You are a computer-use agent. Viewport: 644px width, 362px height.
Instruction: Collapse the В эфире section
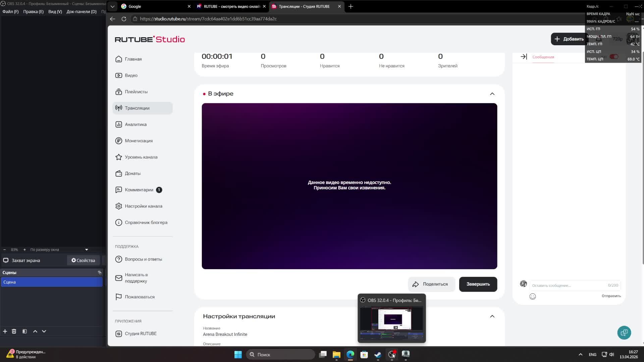[492, 94]
